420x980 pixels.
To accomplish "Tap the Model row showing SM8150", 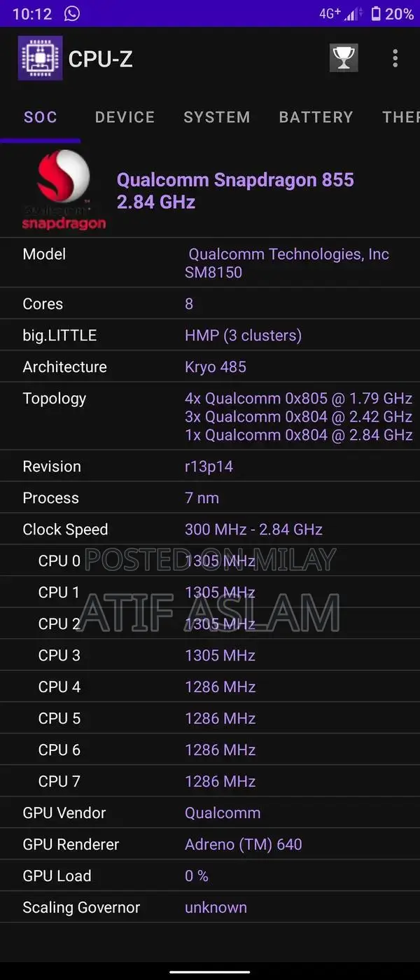I will pyautogui.click(x=210, y=263).
